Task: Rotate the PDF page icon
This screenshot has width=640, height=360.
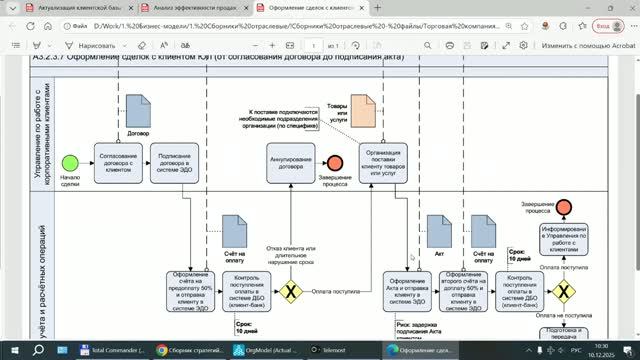Action: 356,45
